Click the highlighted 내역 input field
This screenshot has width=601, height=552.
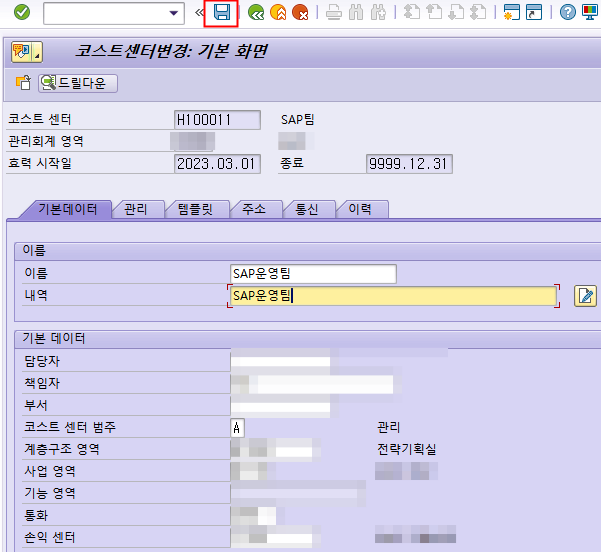393,296
